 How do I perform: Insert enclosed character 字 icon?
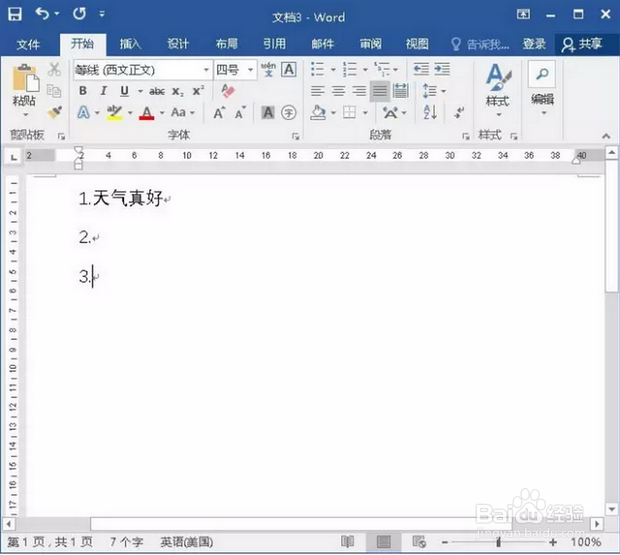click(x=289, y=113)
